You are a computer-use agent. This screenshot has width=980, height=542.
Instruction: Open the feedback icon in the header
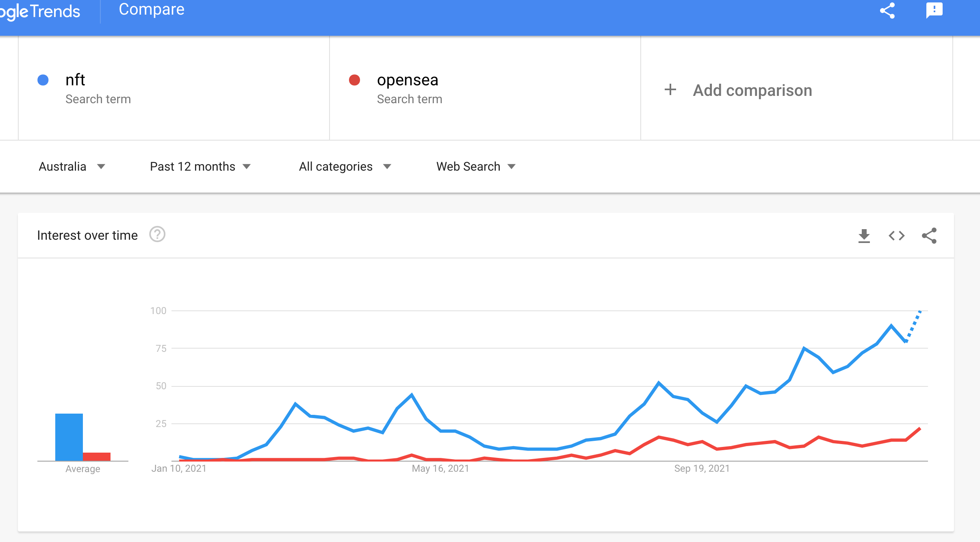click(934, 10)
